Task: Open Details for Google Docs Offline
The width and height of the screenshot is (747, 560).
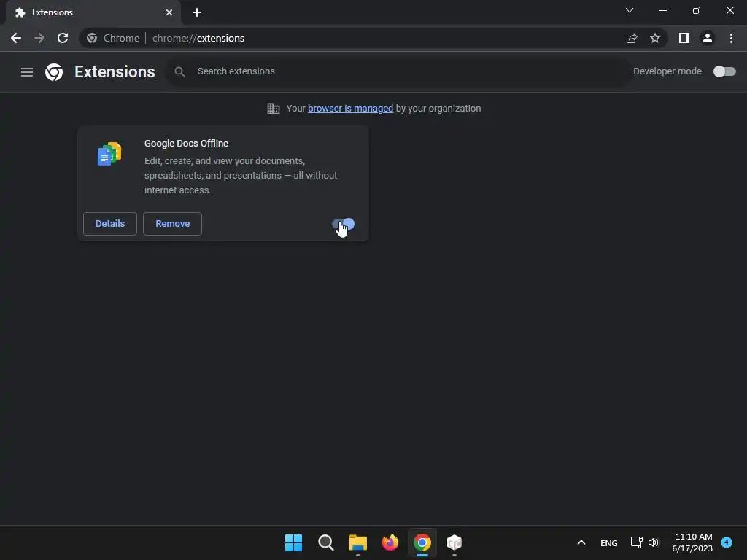Action: (x=110, y=224)
